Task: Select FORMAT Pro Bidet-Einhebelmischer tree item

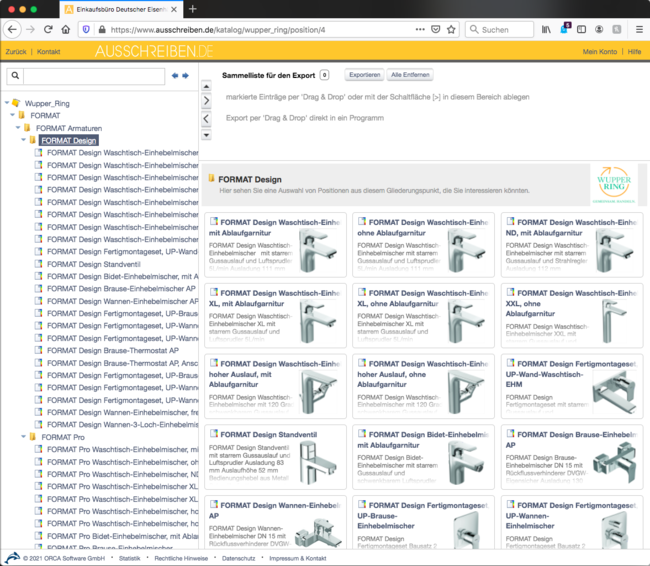Action: [x=122, y=536]
